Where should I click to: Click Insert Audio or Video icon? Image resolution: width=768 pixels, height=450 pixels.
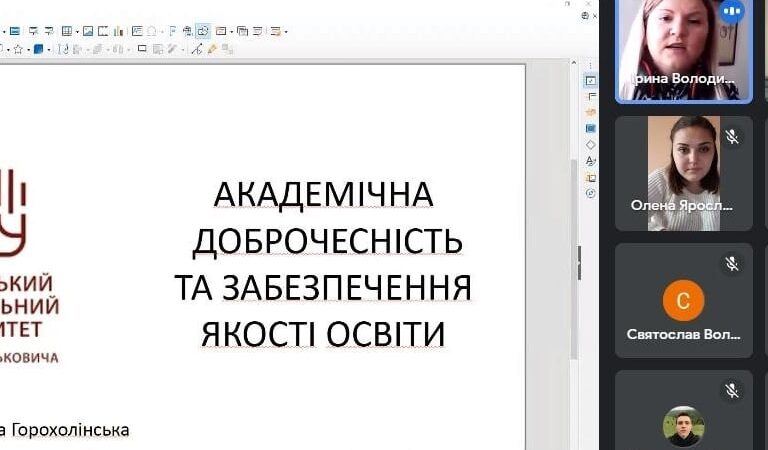pyautogui.click(x=103, y=31)
